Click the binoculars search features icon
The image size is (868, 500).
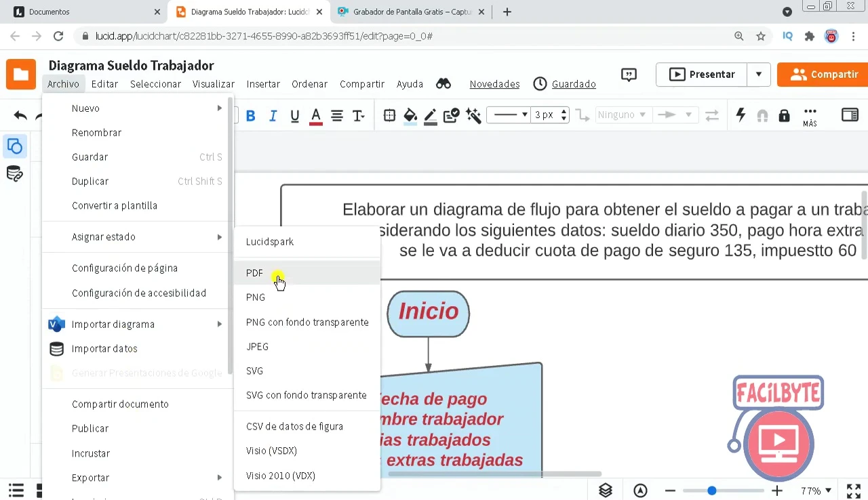click(443, 83)
